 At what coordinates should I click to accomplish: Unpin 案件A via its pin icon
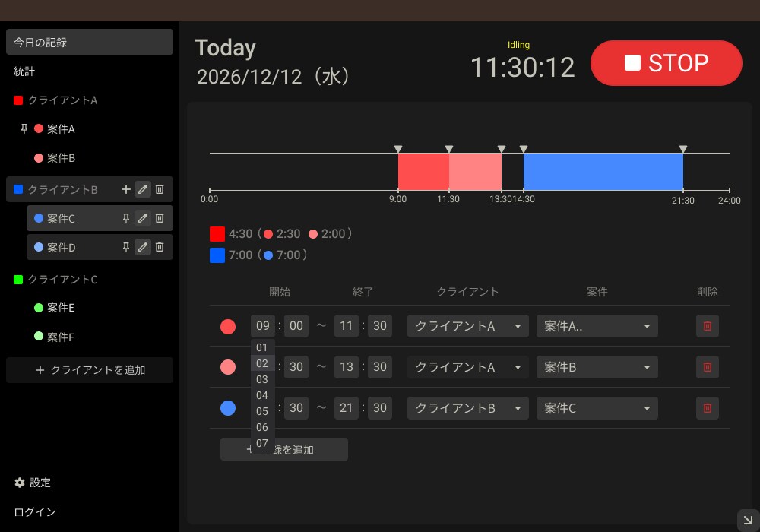[24, 129]
